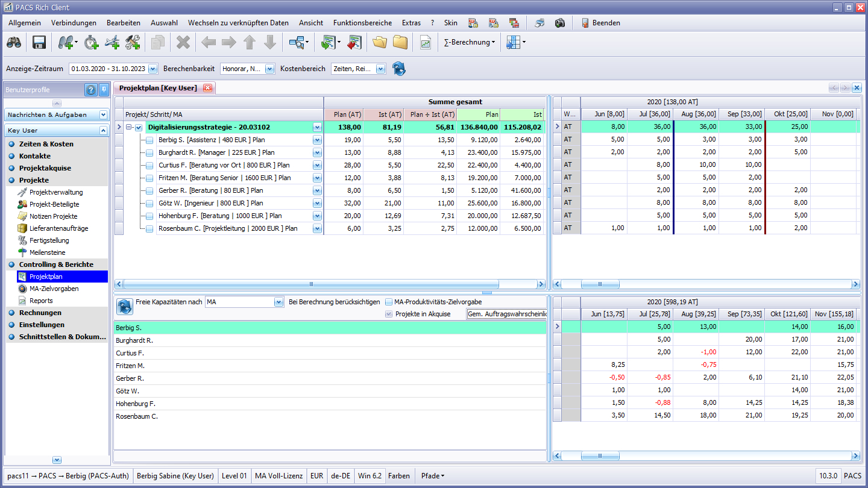The width and height of the screenshot is (868, 488).
Task: Open the Extras menu
Action: pyautogui.click(x=411, y=23)
